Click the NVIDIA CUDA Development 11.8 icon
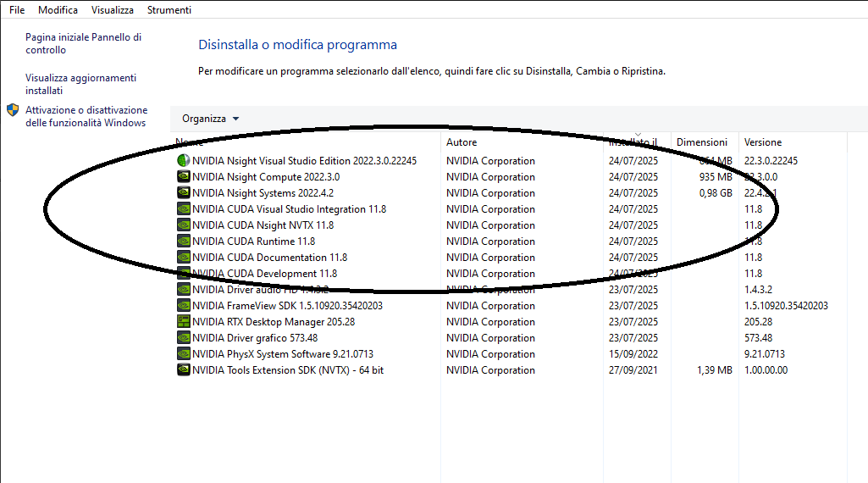Image resolution: width=868 pixels, height=483 pixels. point(183,273)
